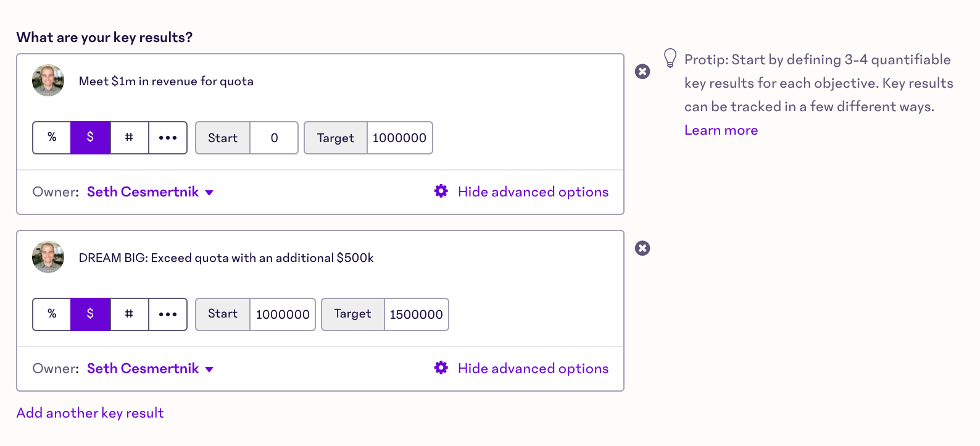The image size is (980, 446).
Task: Hide advanced options for DREAM BIG result
Action: 533,369
